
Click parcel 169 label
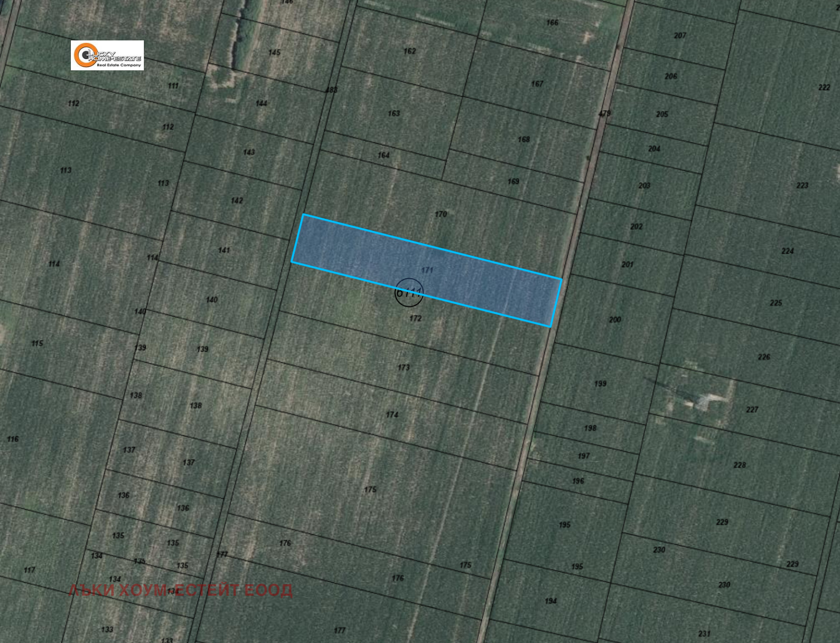point(513,182)
